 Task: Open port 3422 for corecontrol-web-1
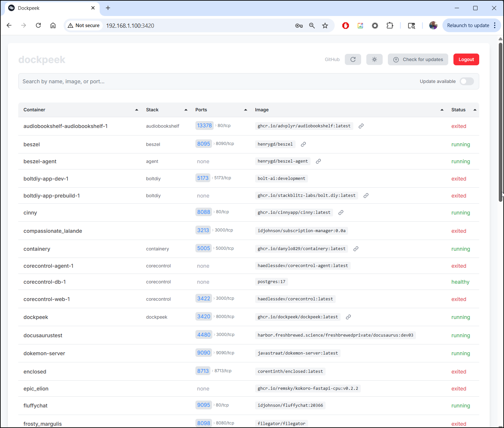pos(204,298)
